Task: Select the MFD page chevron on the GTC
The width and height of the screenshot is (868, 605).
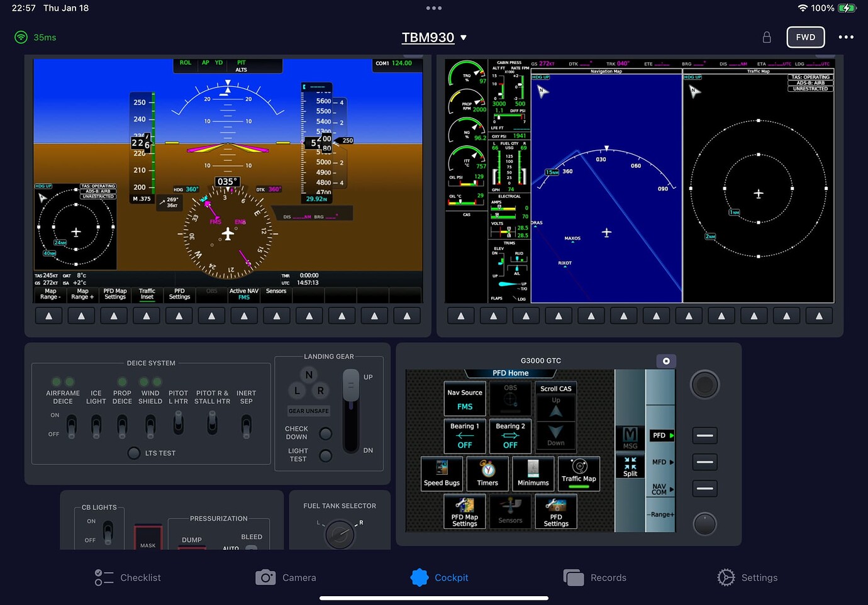Action: pyautogui.click(x=660, y=462)
